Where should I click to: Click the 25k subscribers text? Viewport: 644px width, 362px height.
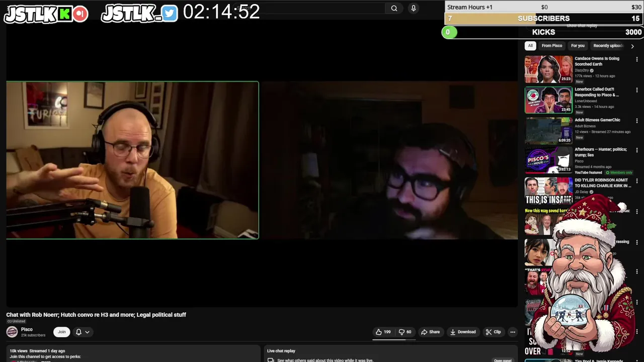33,335
